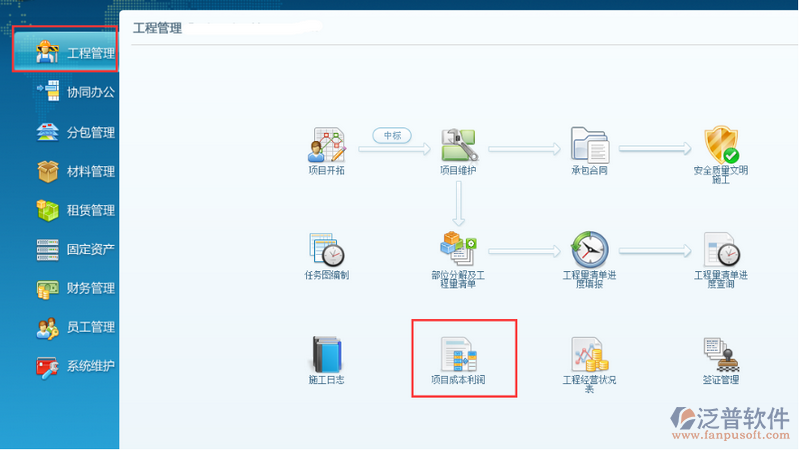Select 系统维护 label in the sidebar

pos(91,366)
